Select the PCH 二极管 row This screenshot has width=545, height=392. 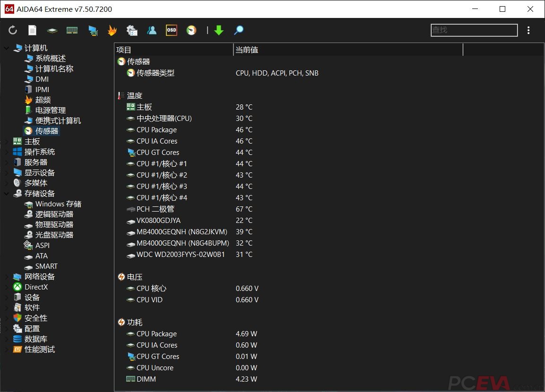(156, 209)
